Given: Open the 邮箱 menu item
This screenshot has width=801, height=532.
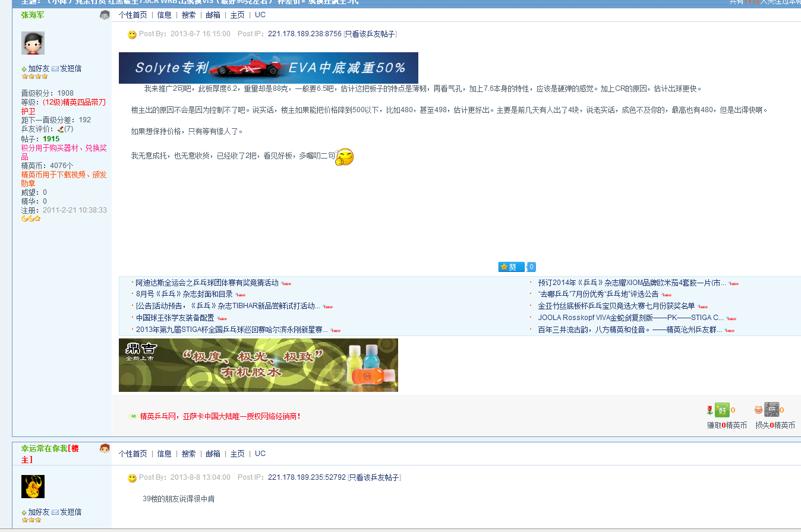Looking at the screenshot, I should 213,14.
